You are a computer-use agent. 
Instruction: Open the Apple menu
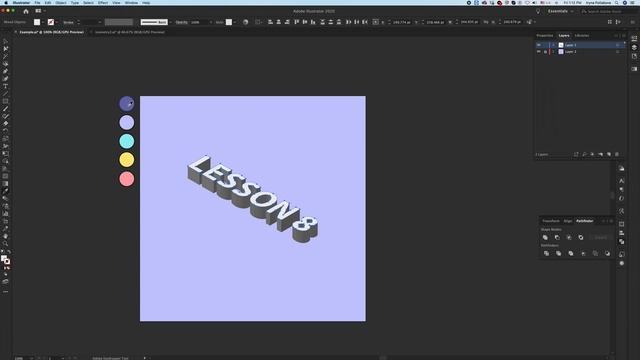pos(6,2)
